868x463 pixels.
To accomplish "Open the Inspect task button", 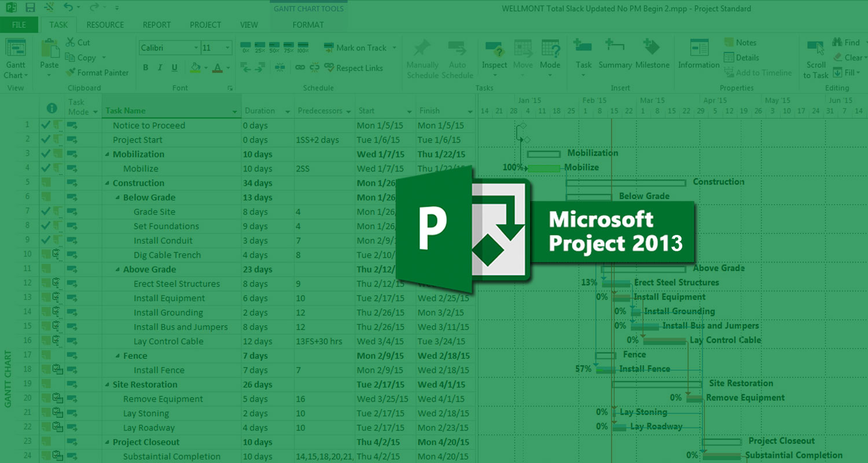I will [495, 59].
